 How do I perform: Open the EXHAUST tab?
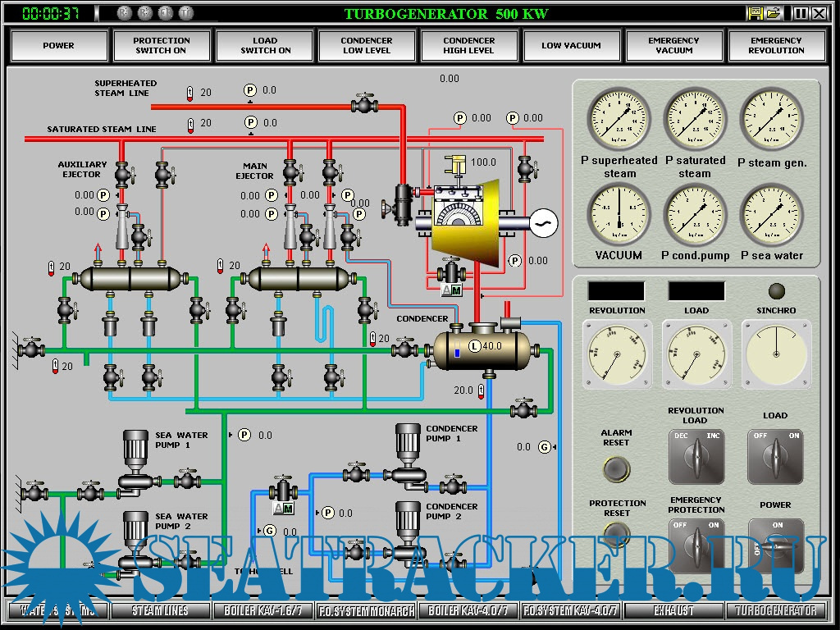click(x=674, y=610)
